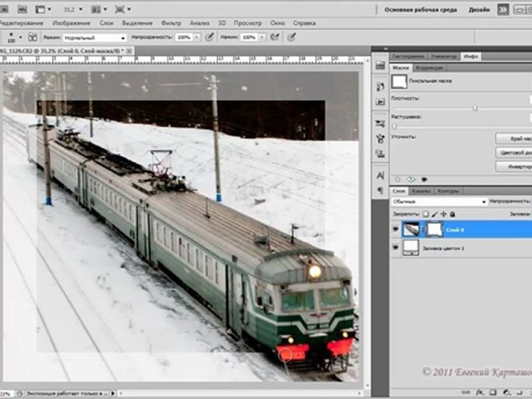Switch to the Маски tab

401,68
